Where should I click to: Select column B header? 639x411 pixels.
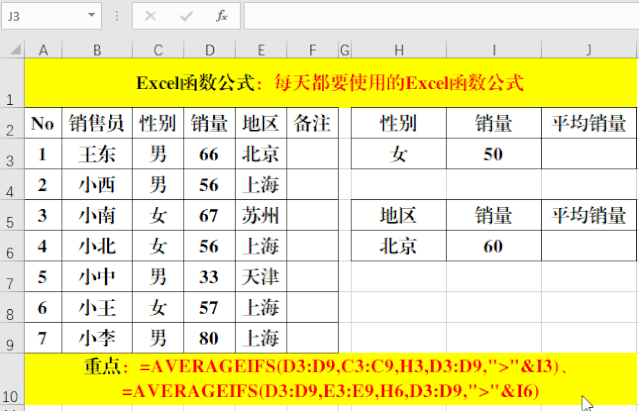[x=97, y=50]
